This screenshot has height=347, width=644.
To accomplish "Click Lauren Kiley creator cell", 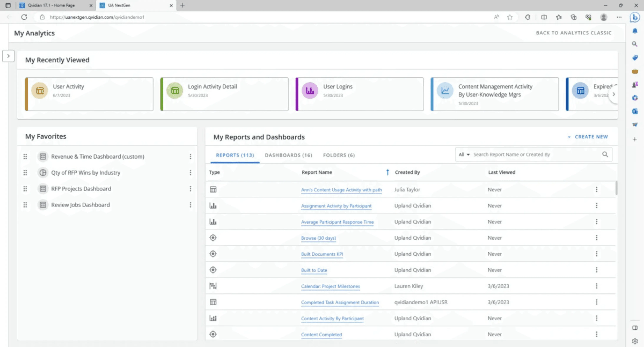I will pos(408,286).
